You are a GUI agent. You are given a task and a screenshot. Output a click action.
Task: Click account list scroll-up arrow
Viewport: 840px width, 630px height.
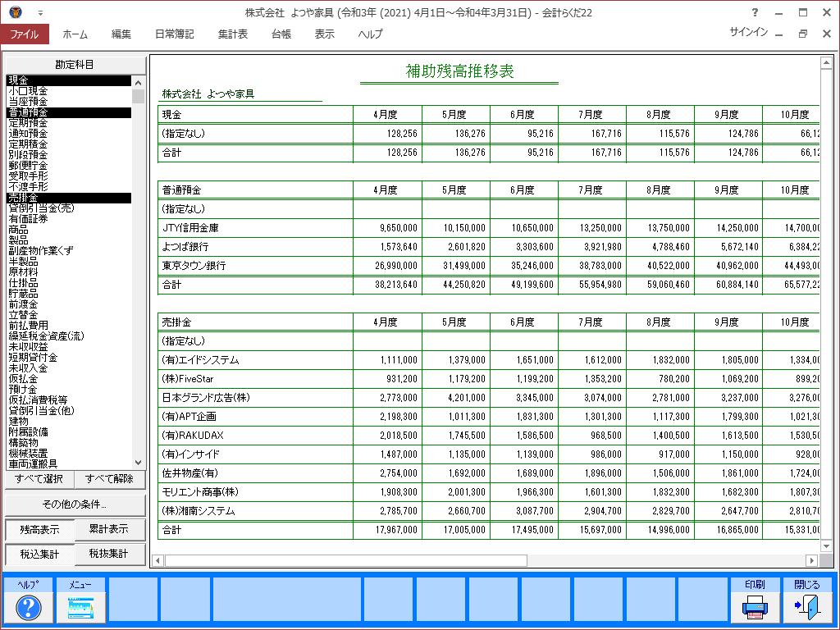[138, 83]
